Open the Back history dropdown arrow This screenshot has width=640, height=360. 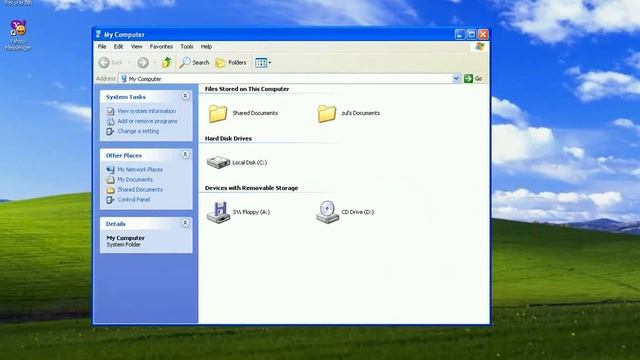coord(129,62)
